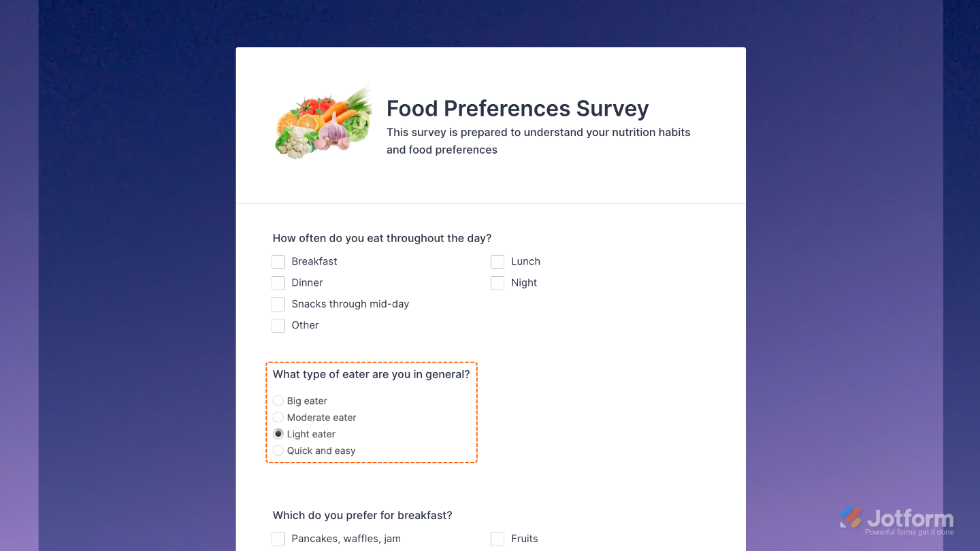This screenshot has height=551, width=980.
Task: Click 'Which do you prefer for breakfast?' heading
Action: tap(362, 515)
